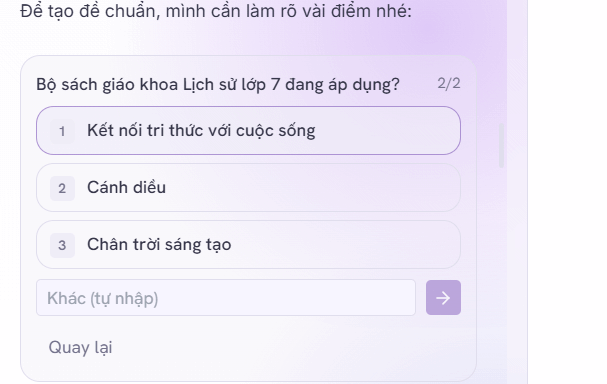Click the purple send button
The width and height of the screenshot is (607, 384).
point(443,297)
